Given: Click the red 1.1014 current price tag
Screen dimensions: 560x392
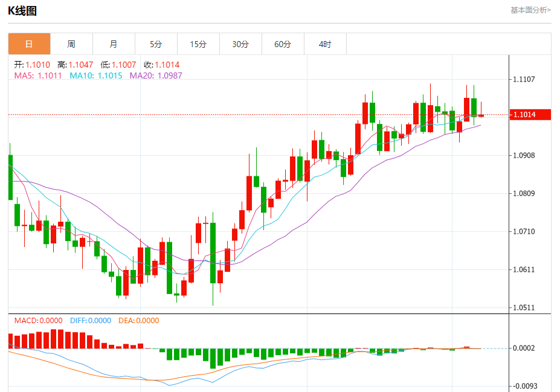Looking at the screenshot, I should click(x=530, y=115).
